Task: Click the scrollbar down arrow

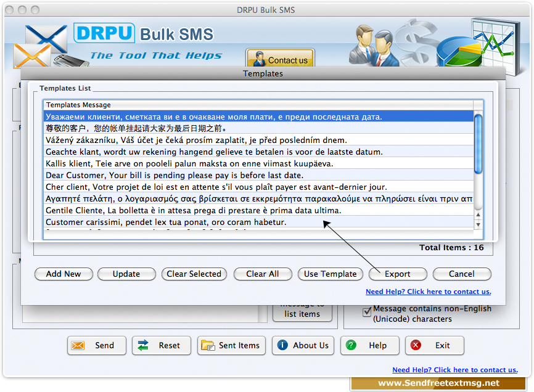Action: click(478, 224)
